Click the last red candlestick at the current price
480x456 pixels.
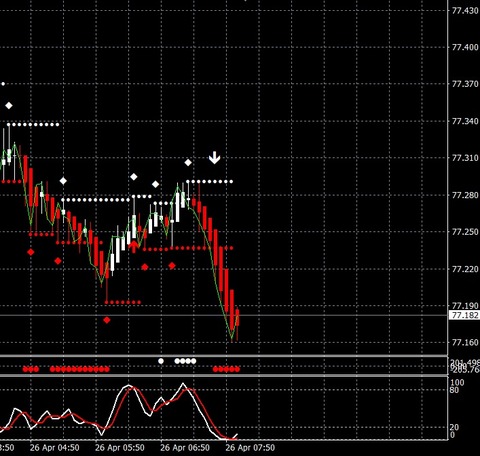click(237, 318)
